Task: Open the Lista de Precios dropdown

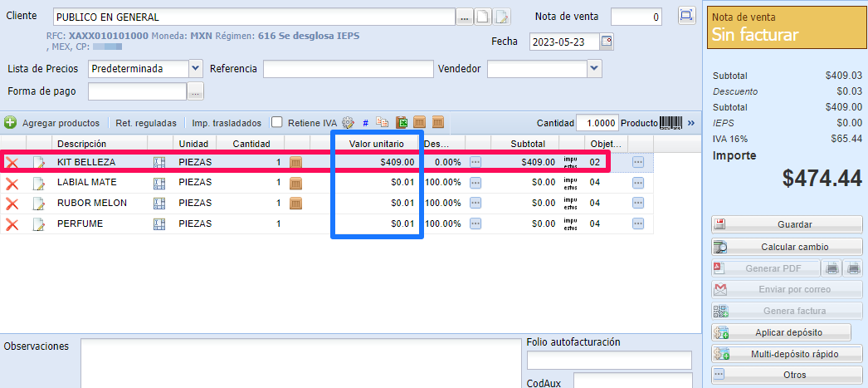Action: [195, 68]
